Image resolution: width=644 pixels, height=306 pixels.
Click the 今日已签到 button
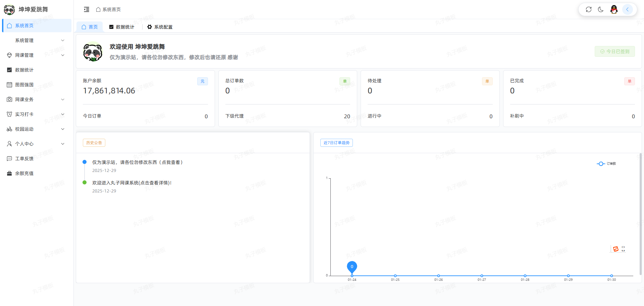(x=614, y=51)
